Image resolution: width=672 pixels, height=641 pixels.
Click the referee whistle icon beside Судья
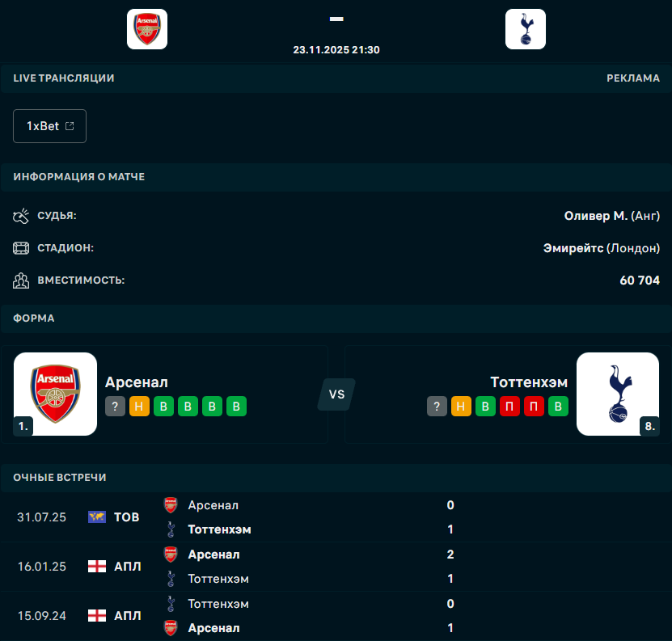[x=21, y=216]
